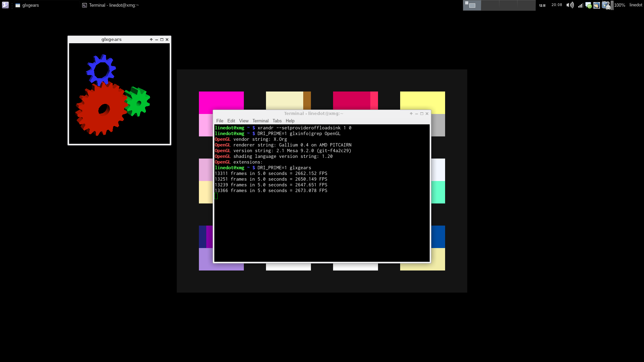Click the Terminal window roll-up arrow icon
This screenshot has width=644, height=362.
(x=411, y=114)
